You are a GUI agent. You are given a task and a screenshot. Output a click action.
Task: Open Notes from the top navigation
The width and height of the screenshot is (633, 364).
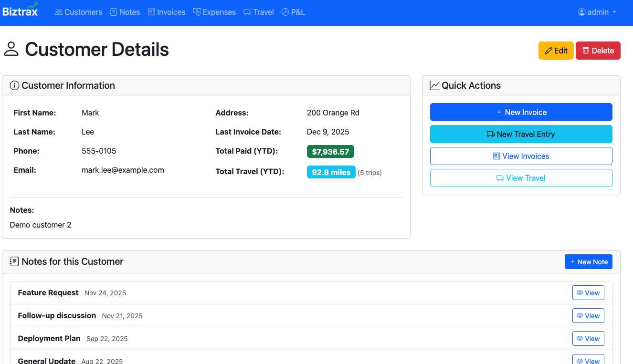click(x=125, y=12)
